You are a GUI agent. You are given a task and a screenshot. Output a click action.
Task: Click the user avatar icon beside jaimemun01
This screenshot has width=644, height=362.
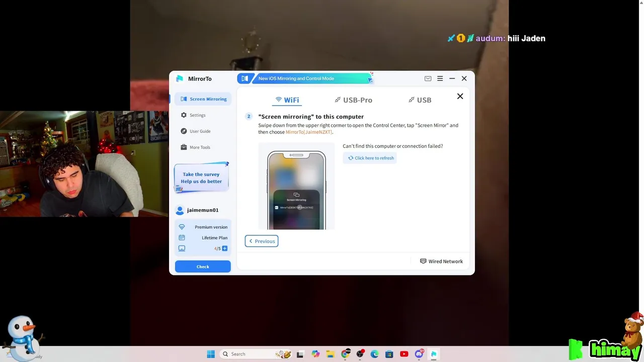pos(180,210)
